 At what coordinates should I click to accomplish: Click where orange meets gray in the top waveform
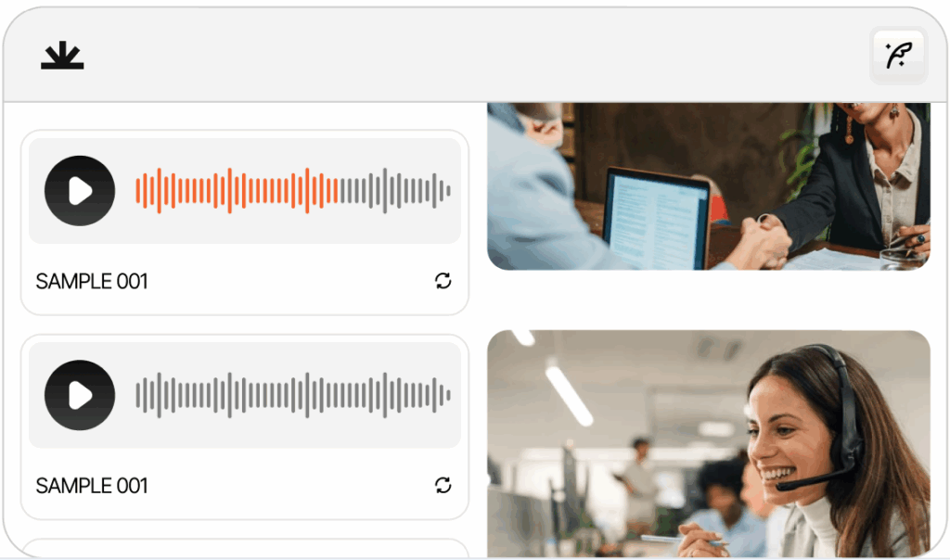340,191
